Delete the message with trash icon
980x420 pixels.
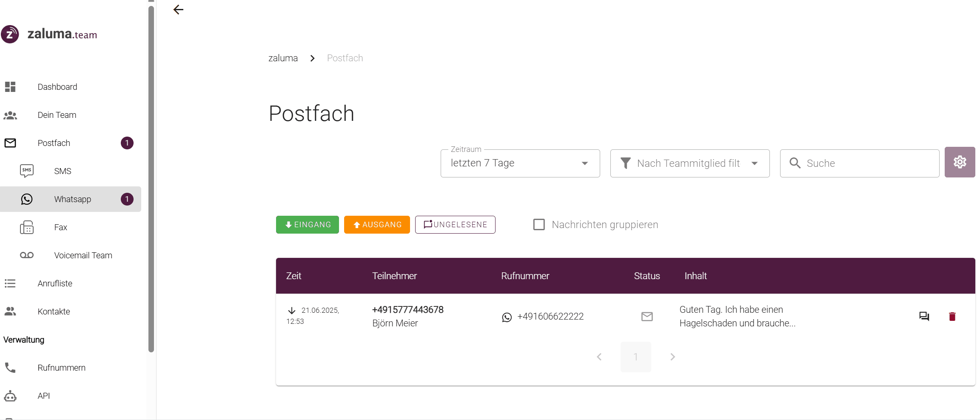(x=952, y=317)
